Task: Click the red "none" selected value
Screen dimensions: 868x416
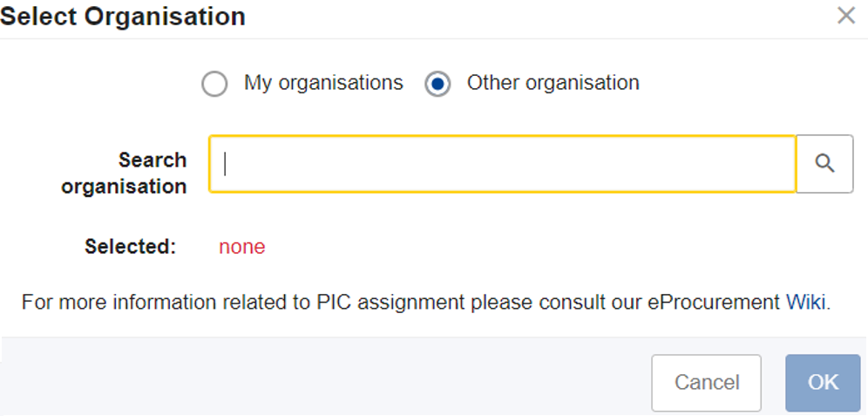Action: (x=242, y=247)
